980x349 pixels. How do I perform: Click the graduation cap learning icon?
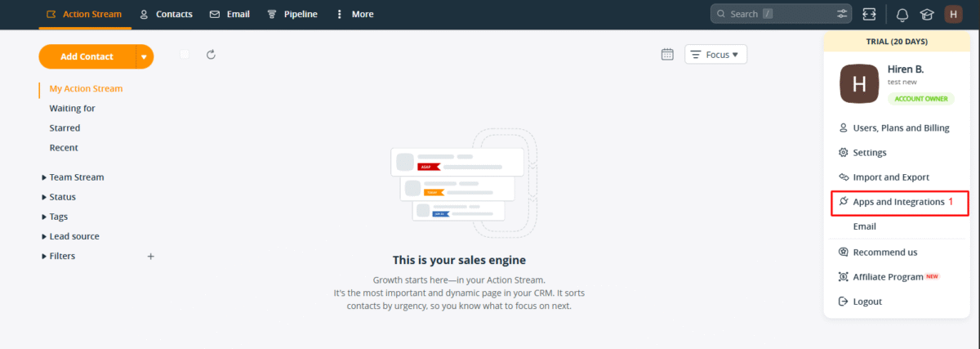click(926, 14)
